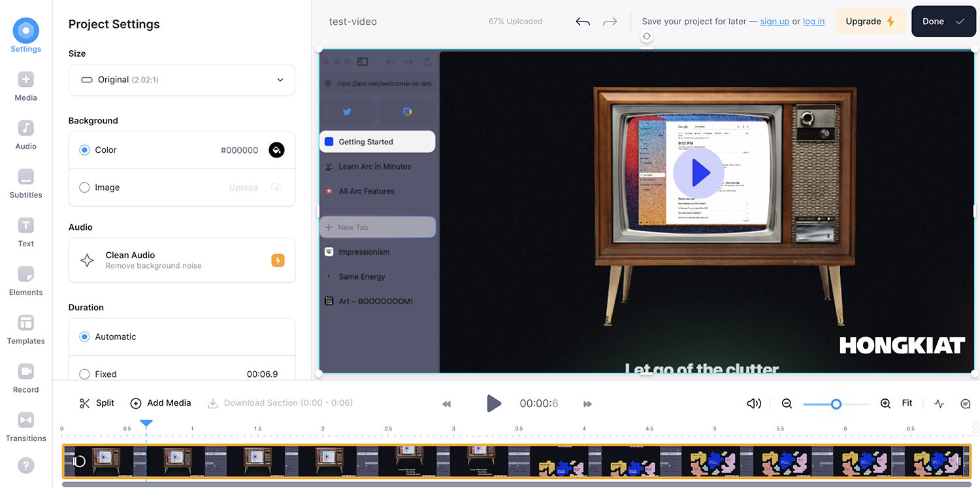Screen dimensions: 980x488
Task: Click the timeline Play button
Action: tap(494, 404)
